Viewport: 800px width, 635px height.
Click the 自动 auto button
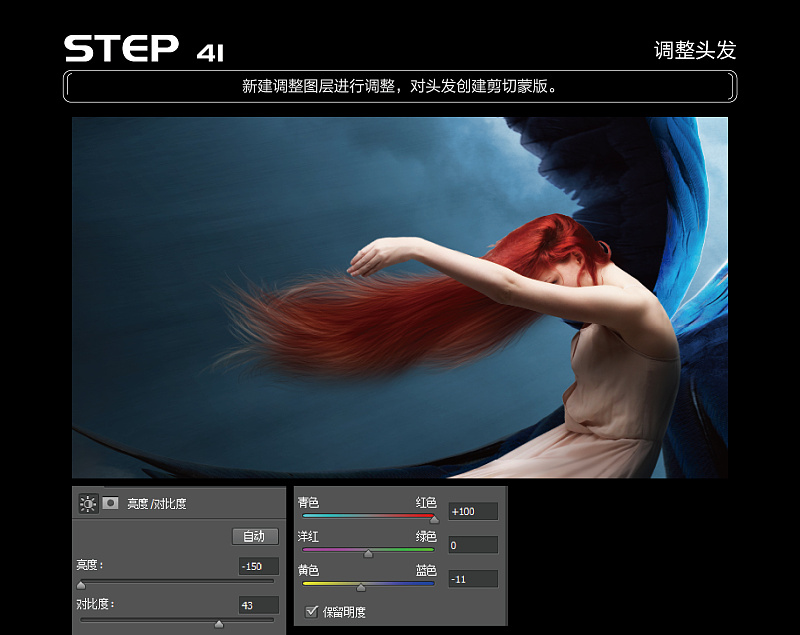tap(255, 536)
